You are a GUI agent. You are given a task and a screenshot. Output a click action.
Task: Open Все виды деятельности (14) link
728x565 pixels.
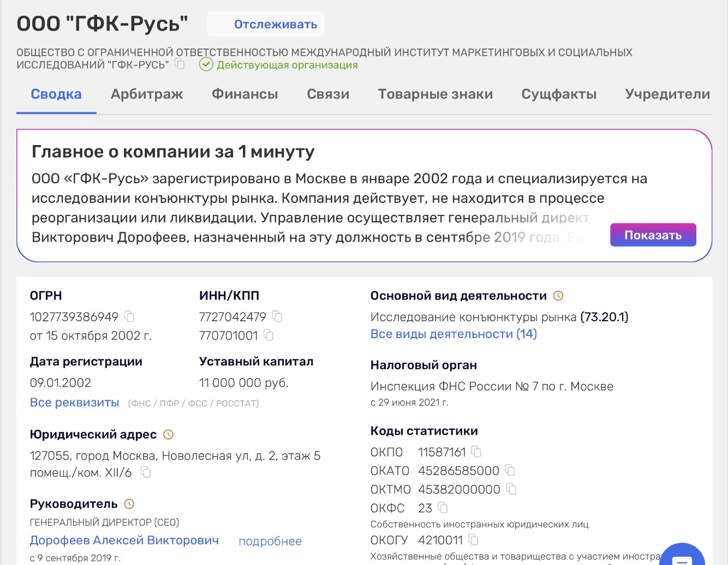pyautogui.click(x=453, y=334)
